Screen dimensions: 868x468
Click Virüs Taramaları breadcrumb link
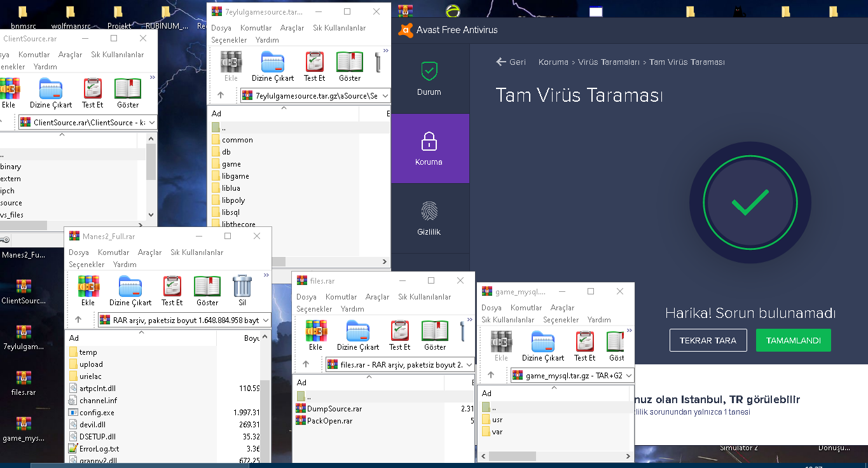[x=609, y=62]
